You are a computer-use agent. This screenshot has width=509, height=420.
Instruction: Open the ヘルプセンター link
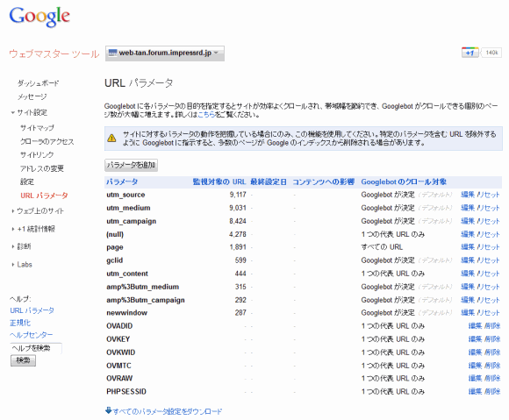pos(32,335)
